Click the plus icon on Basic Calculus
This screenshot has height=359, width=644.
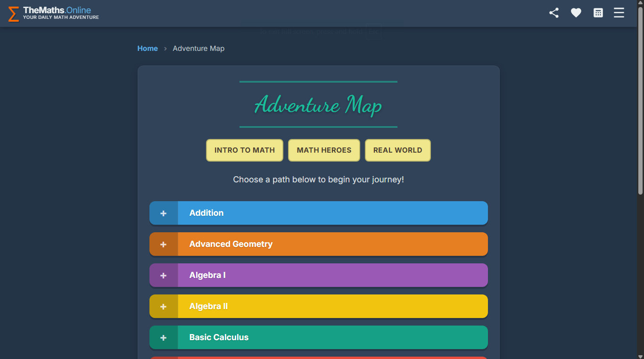click(164, 337)
